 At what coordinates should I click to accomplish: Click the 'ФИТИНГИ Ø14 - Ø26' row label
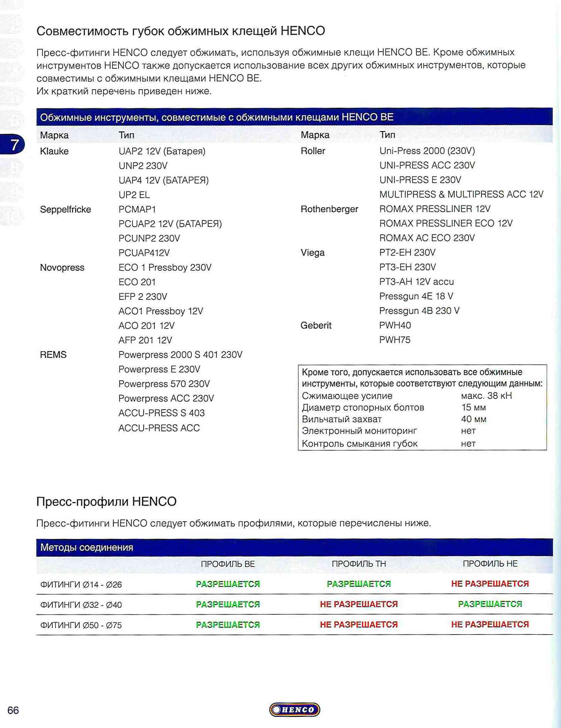[81, 584]
